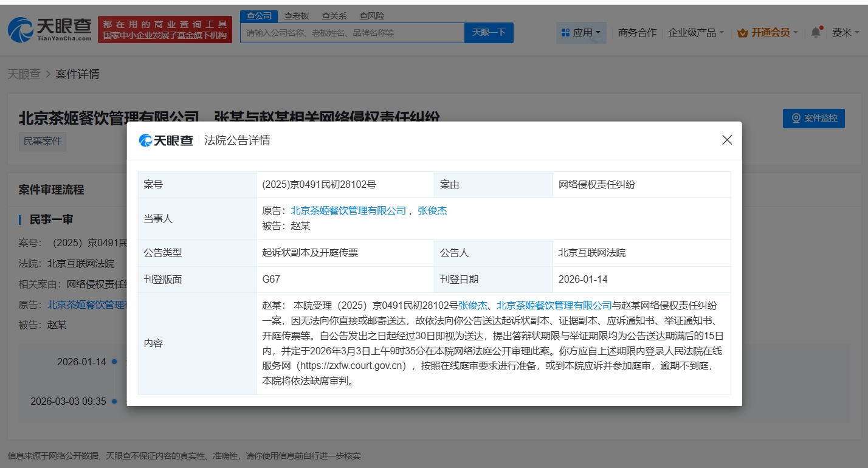868x468 pixels.
Task: Switch to the 查关系 search tab
Action: [334, 16]
